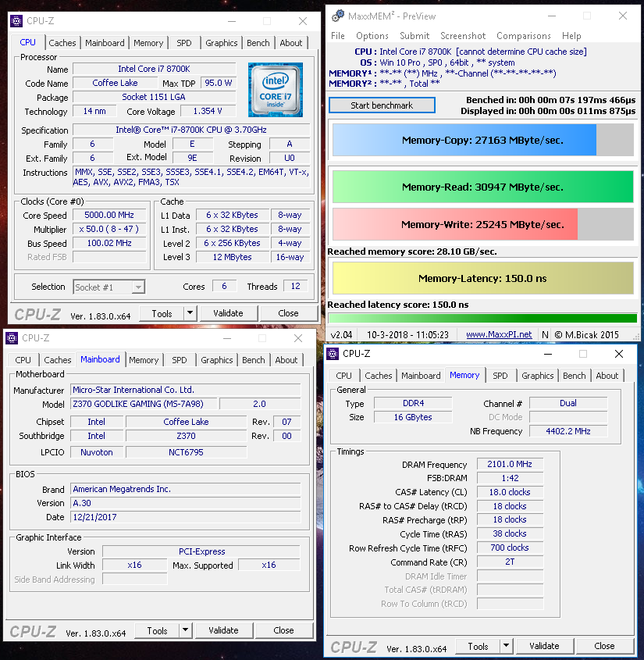Open Mainboard tab in Memory window
644x660 pixels.
[421, 376]
